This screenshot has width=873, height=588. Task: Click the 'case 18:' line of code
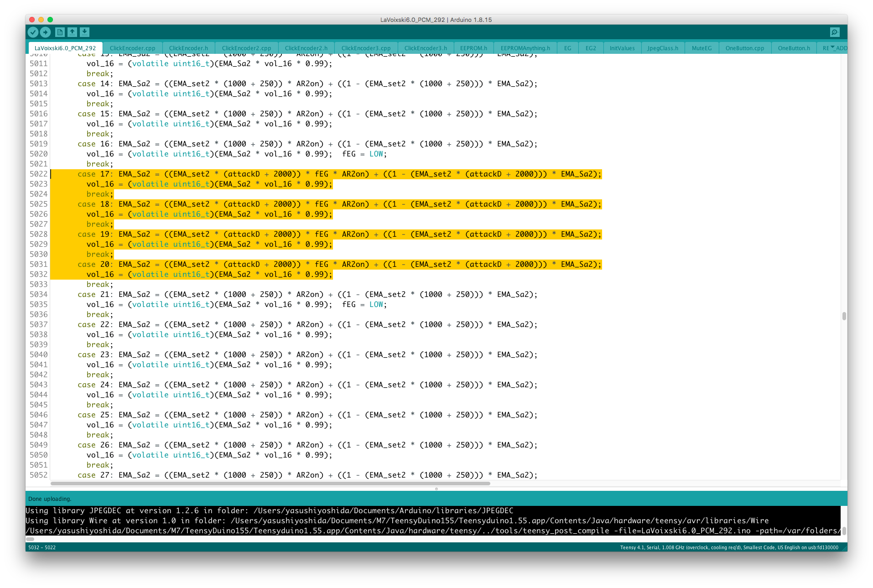click(x=340, y=204)
